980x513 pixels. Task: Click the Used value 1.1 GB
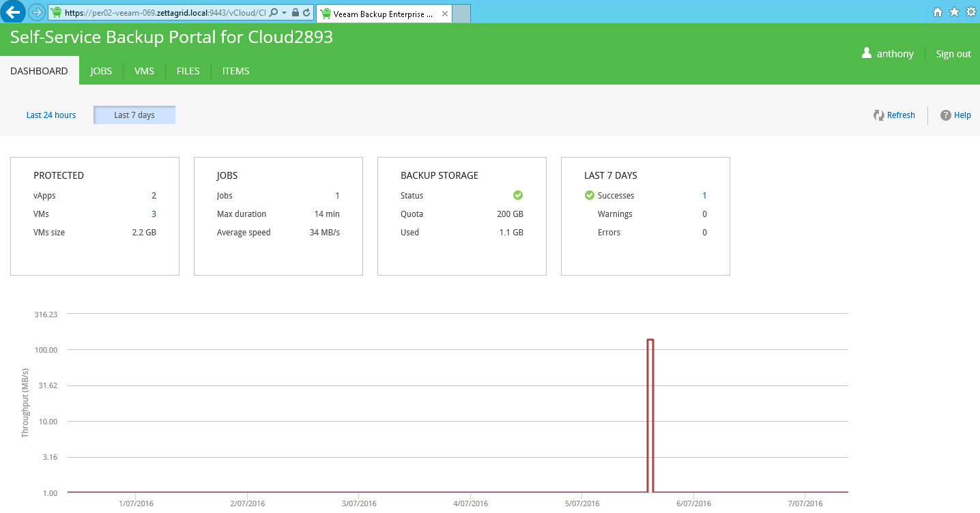pos(511,232)
